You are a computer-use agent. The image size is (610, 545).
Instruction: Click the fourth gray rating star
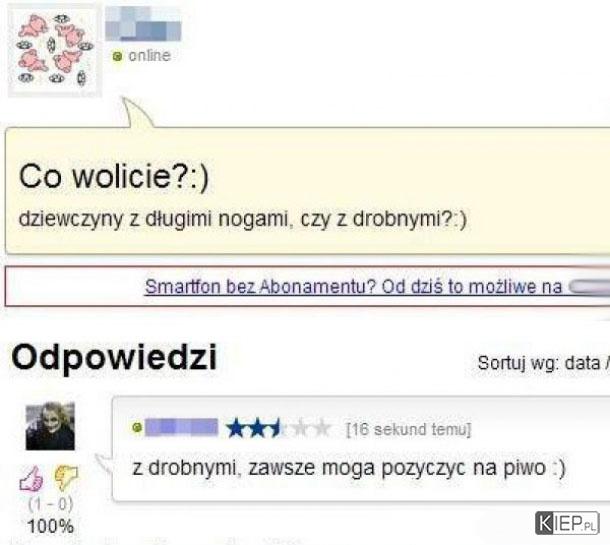pyautogui.click(x=300, y=429)
